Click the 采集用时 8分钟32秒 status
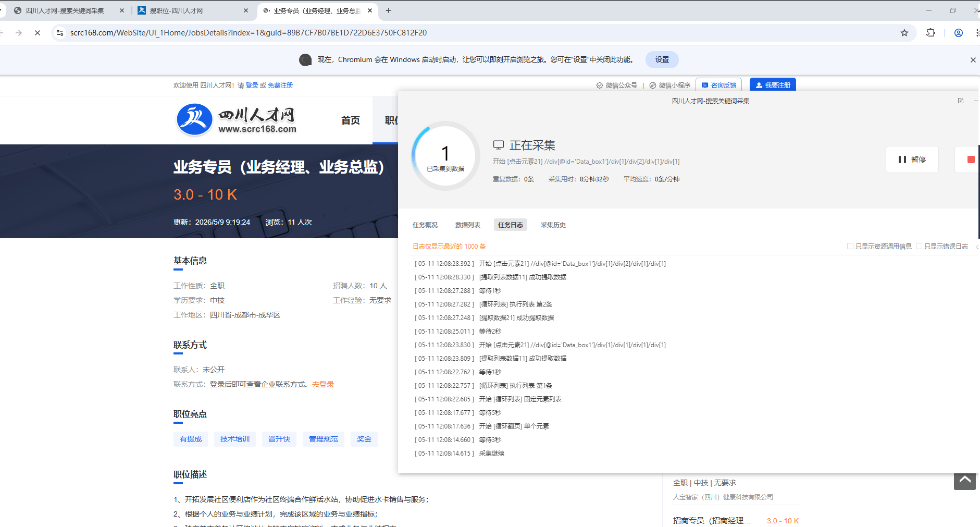This screenshot has width=980, height=527. click(578, 179)
